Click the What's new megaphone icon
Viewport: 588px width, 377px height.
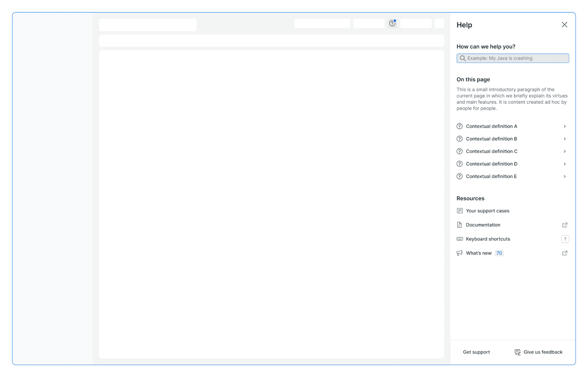click(459, 253)
